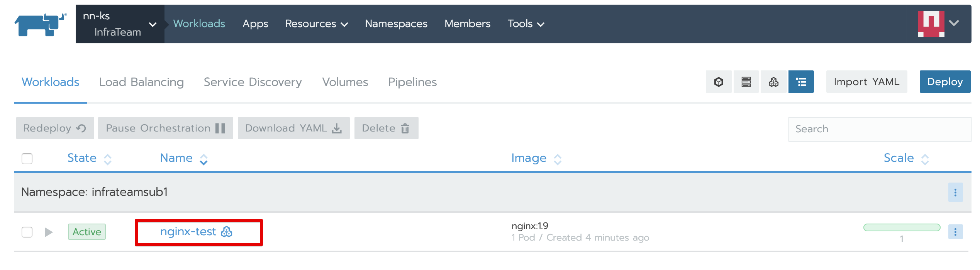The image size is (980, 270).
Task: Click the Deploy button
Action: [x=944, y=82]
